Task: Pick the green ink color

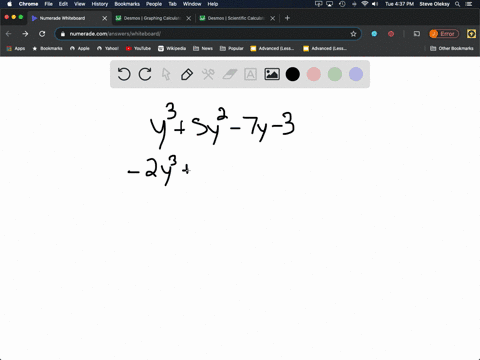Action: click(x=335, y=74)
